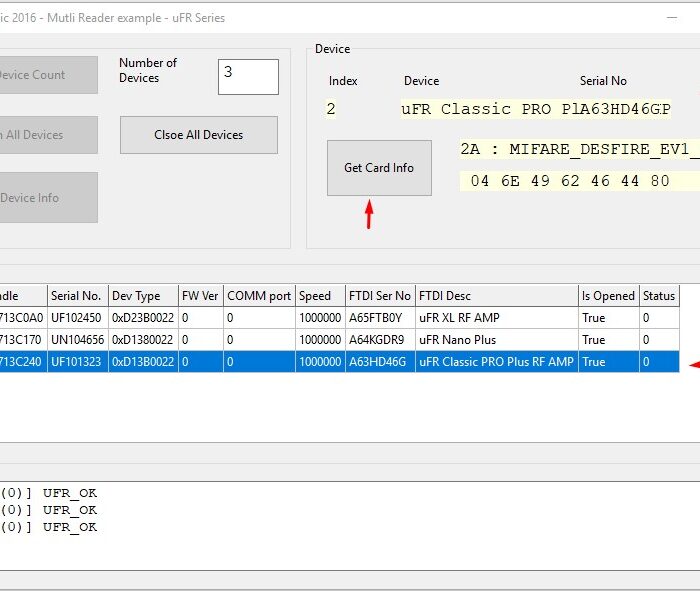Screen dimensions: 700x591
Task: Click the 0xD23B0022 device type cell
Action: tap(143, 318)
